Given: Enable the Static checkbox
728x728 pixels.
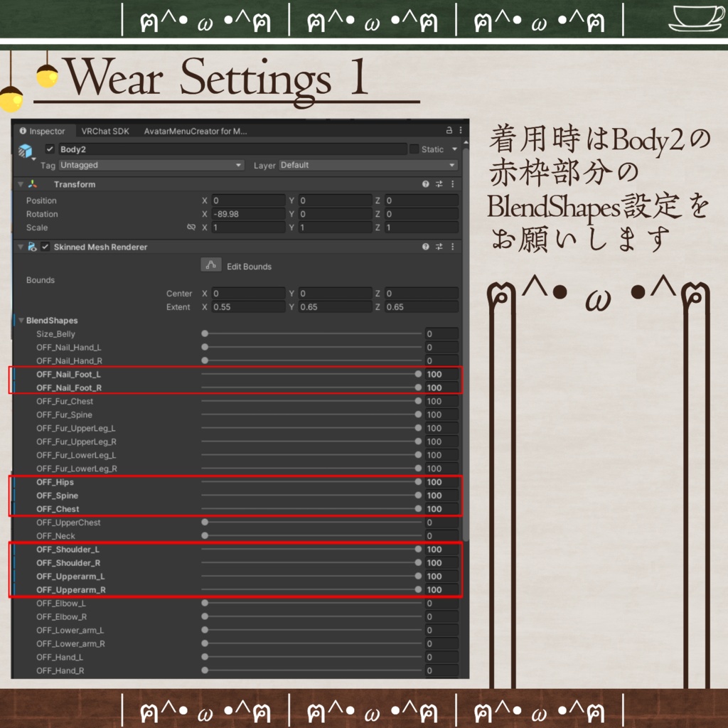Looking at the screenshot, I should tap(414, 149).
